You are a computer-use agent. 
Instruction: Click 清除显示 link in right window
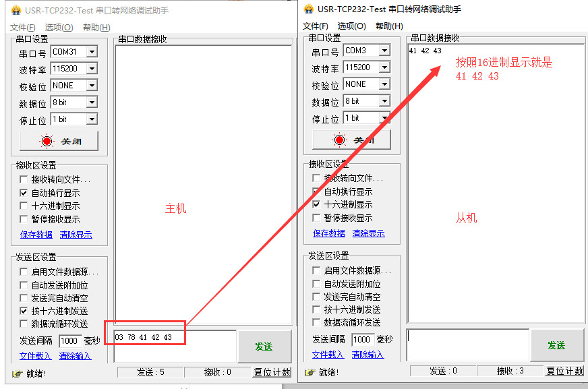tap(368, 233)
